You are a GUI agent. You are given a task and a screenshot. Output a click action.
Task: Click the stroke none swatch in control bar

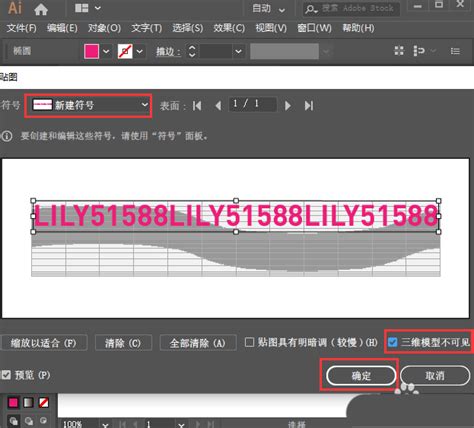point(125,51)
